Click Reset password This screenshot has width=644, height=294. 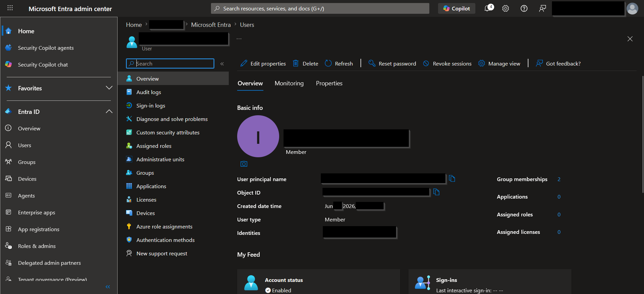392,64
